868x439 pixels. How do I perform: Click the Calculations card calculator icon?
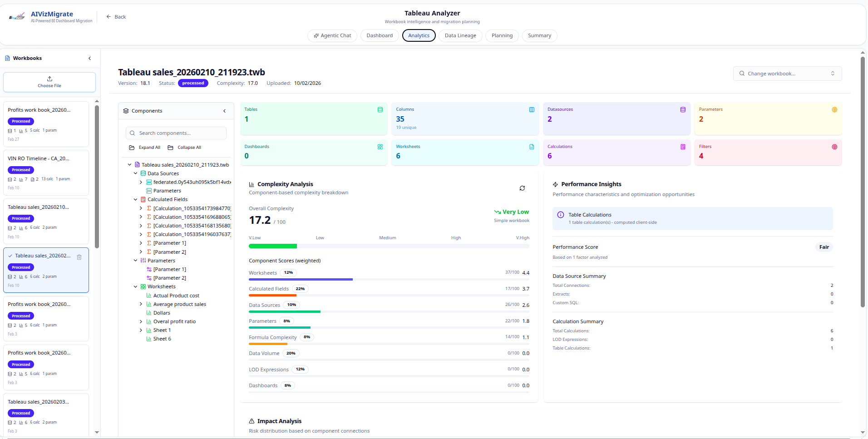click(683, 147)
